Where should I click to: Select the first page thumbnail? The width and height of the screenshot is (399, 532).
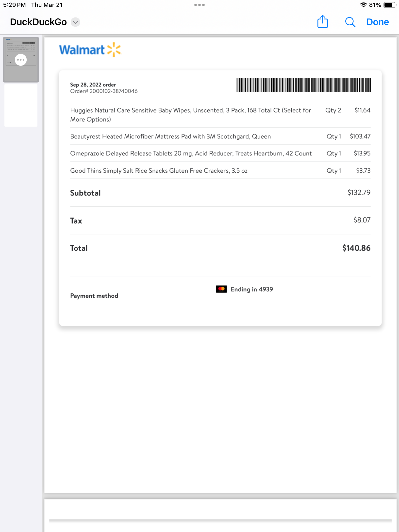21,60
